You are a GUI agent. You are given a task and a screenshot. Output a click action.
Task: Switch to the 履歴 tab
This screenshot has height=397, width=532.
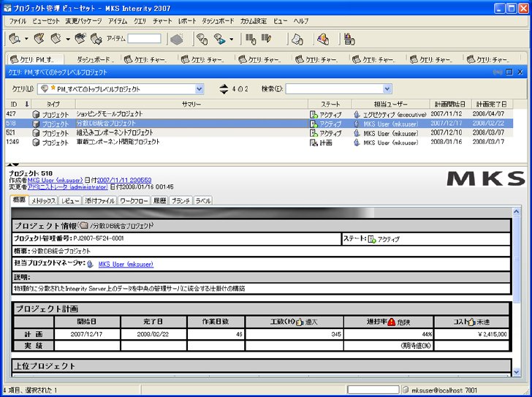click(159, 201)
